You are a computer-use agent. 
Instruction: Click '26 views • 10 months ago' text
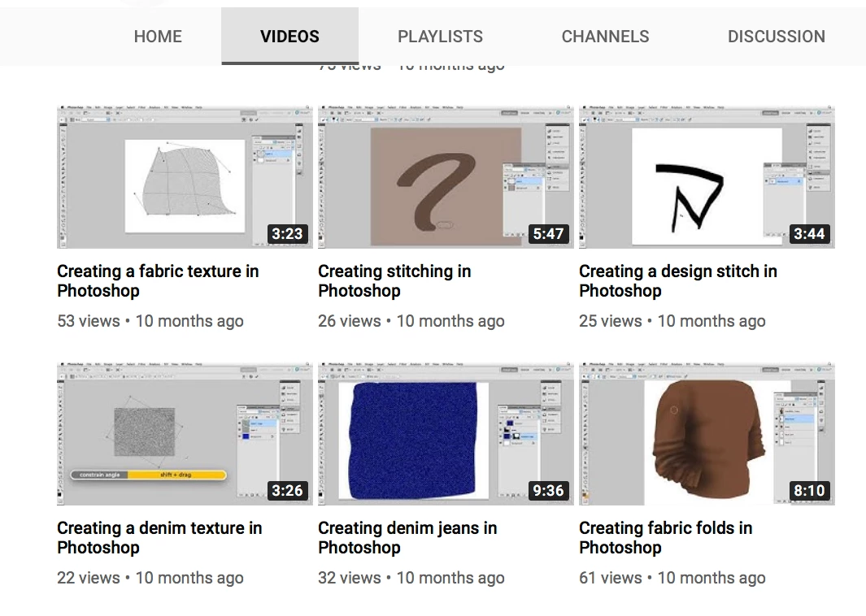(x=411, y=321)
